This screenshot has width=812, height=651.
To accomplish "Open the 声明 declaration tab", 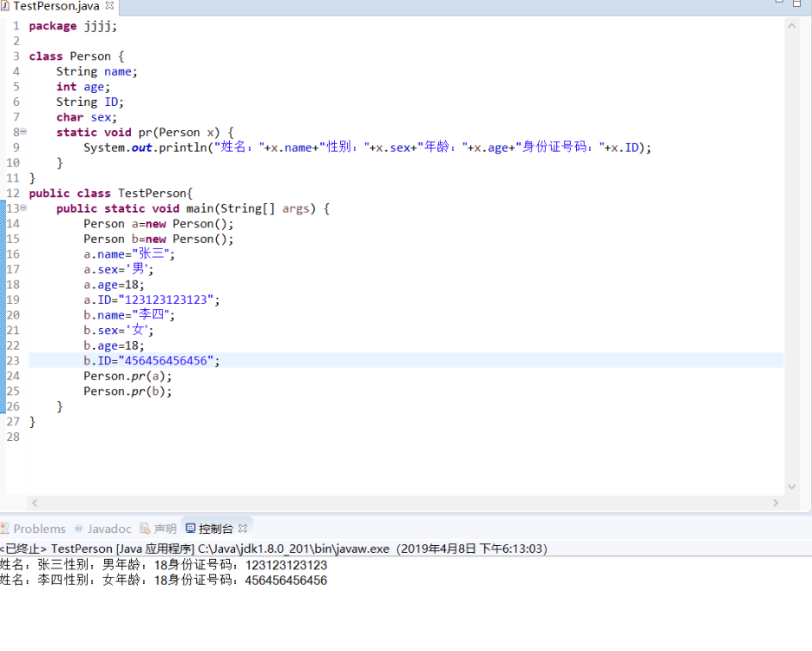I will [x=159, y=529].
